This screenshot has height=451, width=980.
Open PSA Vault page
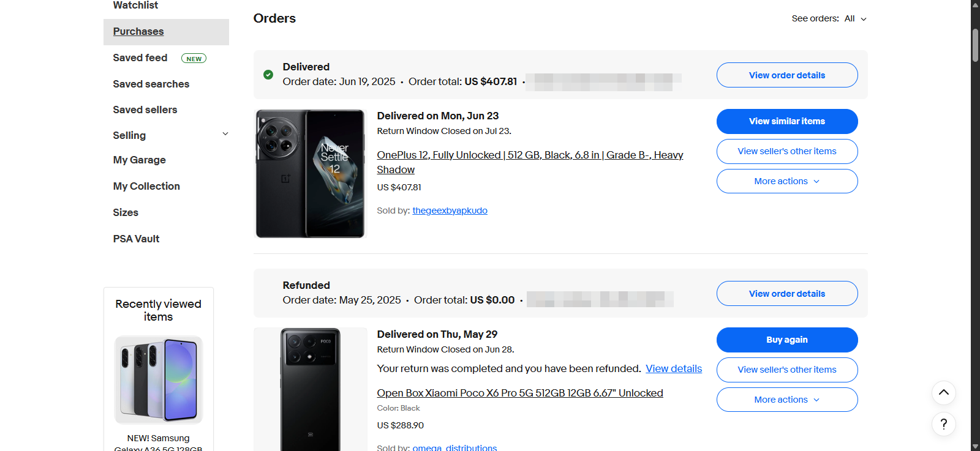(x=136, y=239)
